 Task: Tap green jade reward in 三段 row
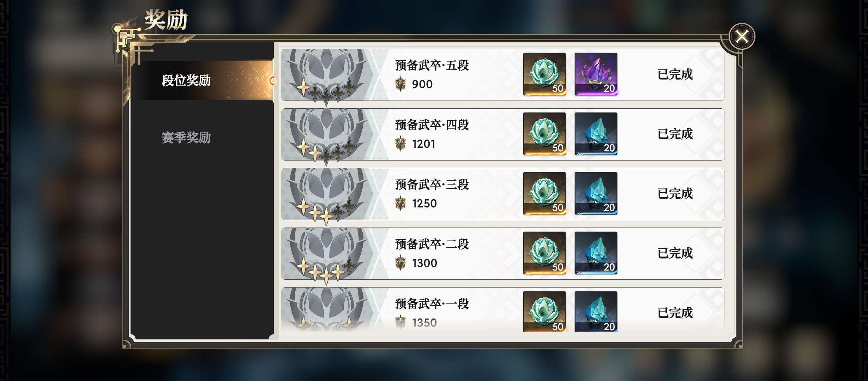pyautogui.click(x=544, y=193)
